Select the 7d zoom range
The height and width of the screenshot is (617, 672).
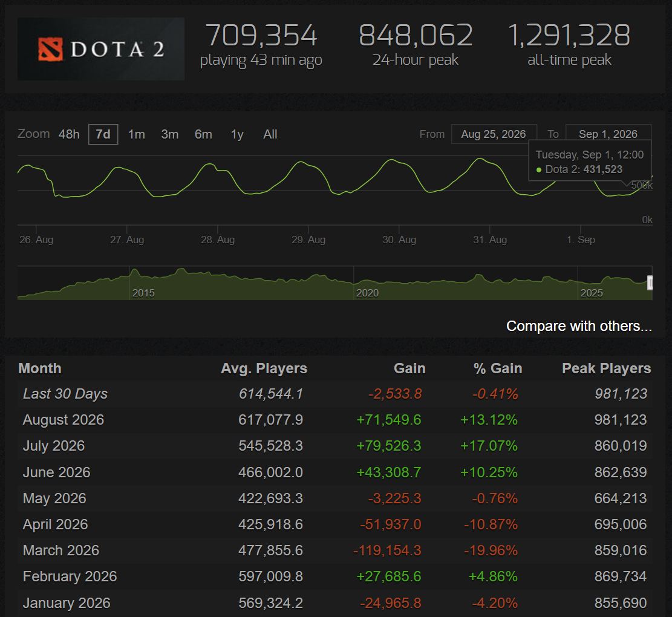point(103,134)
